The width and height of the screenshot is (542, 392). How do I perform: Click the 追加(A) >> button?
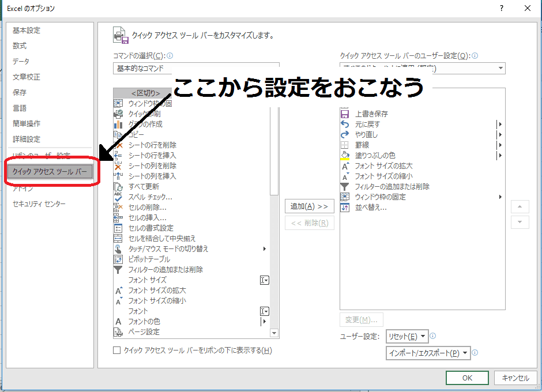(x=310, y=206)
